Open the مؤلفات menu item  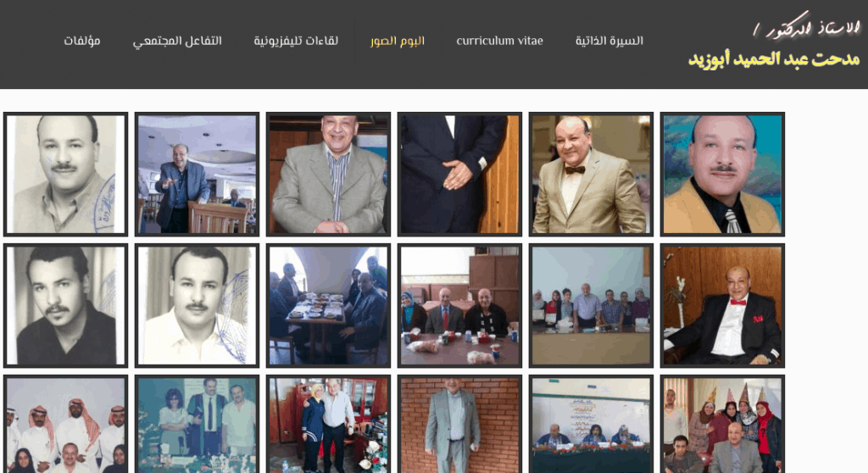tap(82, 41)
